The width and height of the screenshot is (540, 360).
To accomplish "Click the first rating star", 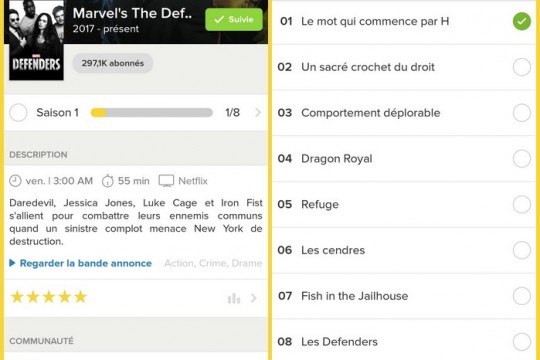I will point(17,297).
